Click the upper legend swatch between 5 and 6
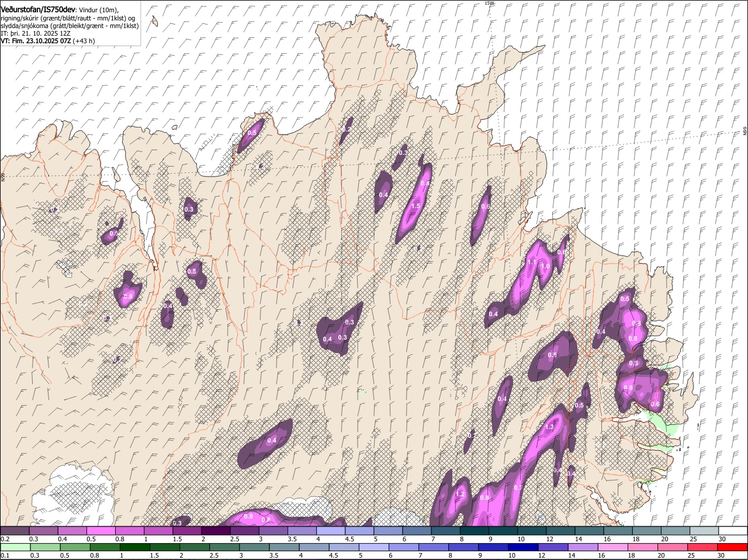 [387, 530]
